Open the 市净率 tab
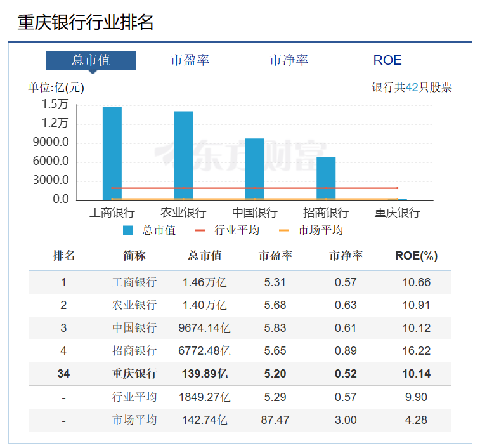 [x=289, y=60]
